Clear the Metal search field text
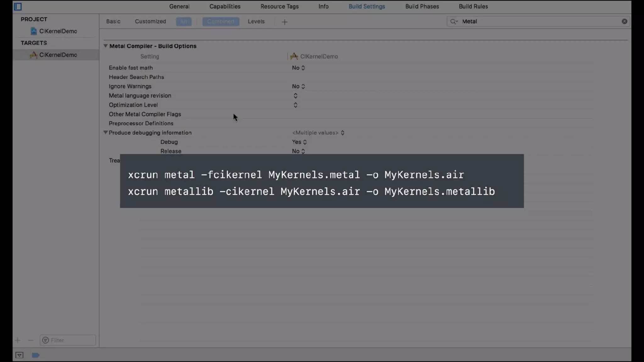The width and height of the screenshot is (644, 362). pos(624,21)
